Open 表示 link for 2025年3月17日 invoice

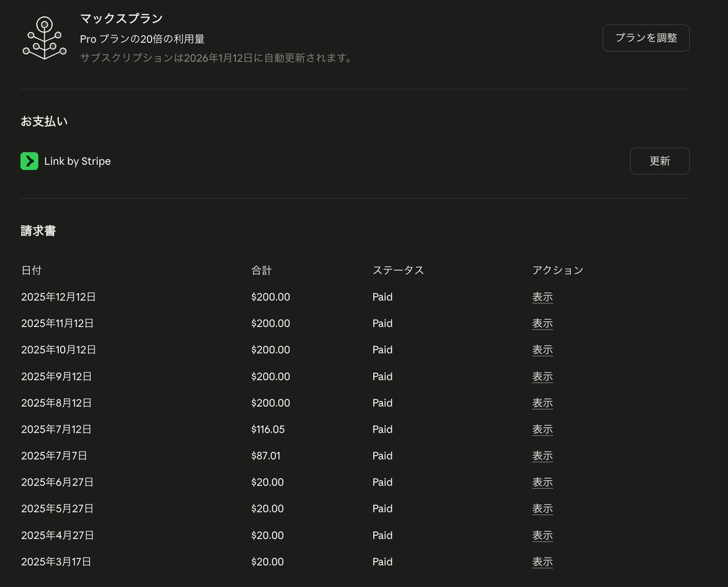[542, 562]
